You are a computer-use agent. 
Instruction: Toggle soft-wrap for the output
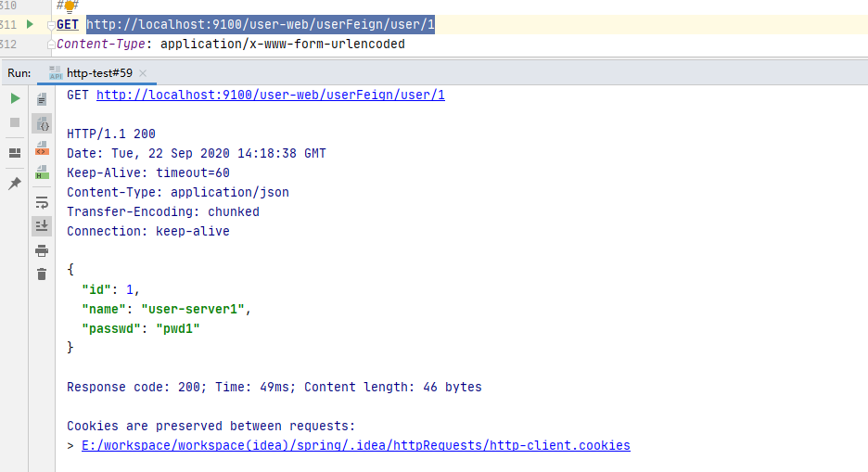tap(42, 202)
